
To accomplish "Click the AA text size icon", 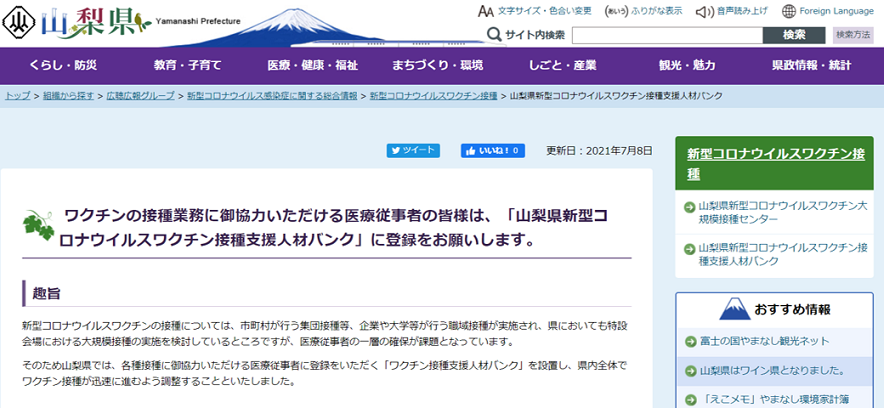I will (485, 11).
